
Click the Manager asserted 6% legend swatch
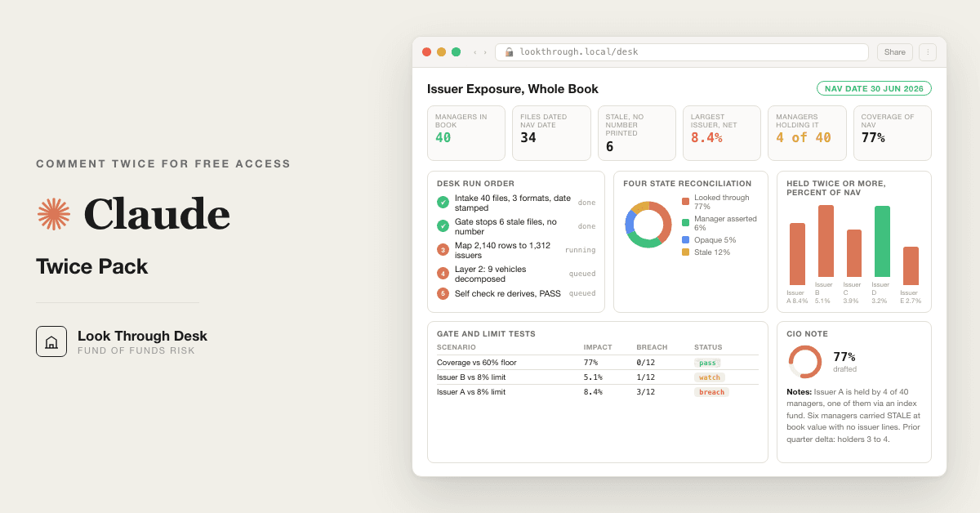click(x=685, y=223)
